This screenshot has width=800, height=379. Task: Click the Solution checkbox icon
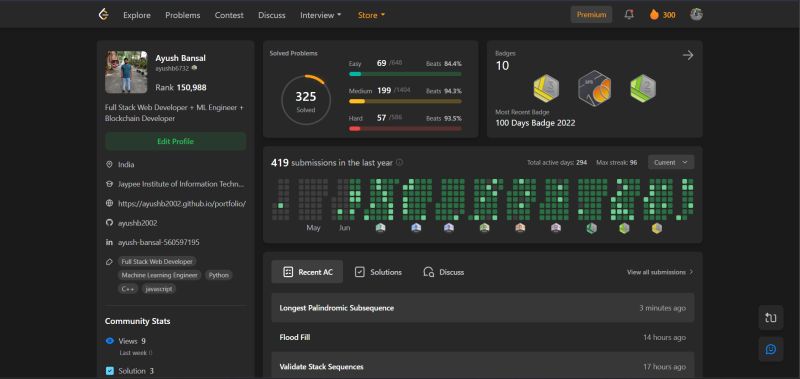tap(110, 371)
